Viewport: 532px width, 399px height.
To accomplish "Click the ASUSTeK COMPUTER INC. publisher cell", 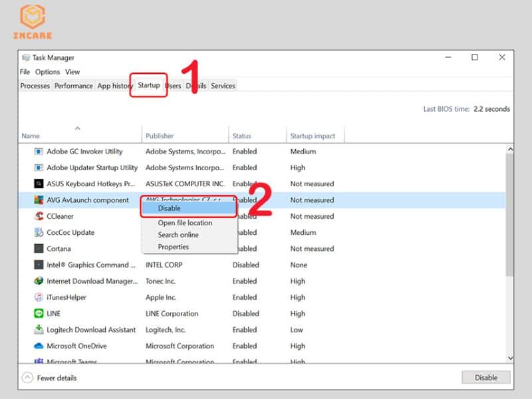I will 185,184.
